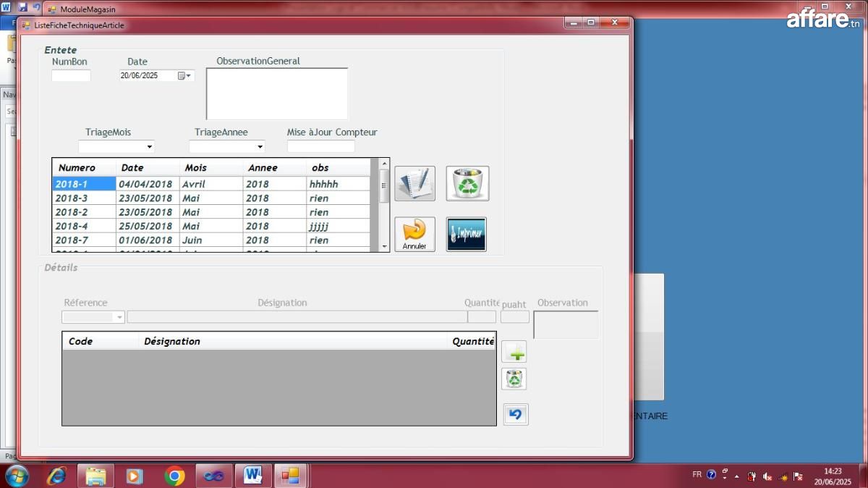Screen dimensions: 868x488
Task: Click the green plus add-line icon
Action: pyautogui.click(x=514, y=352)
